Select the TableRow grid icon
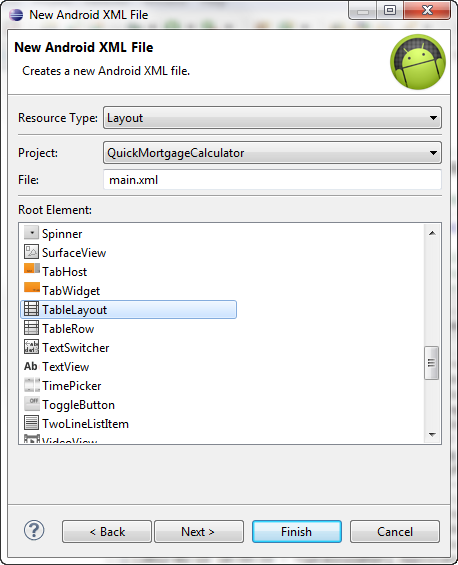 (31, 328)
